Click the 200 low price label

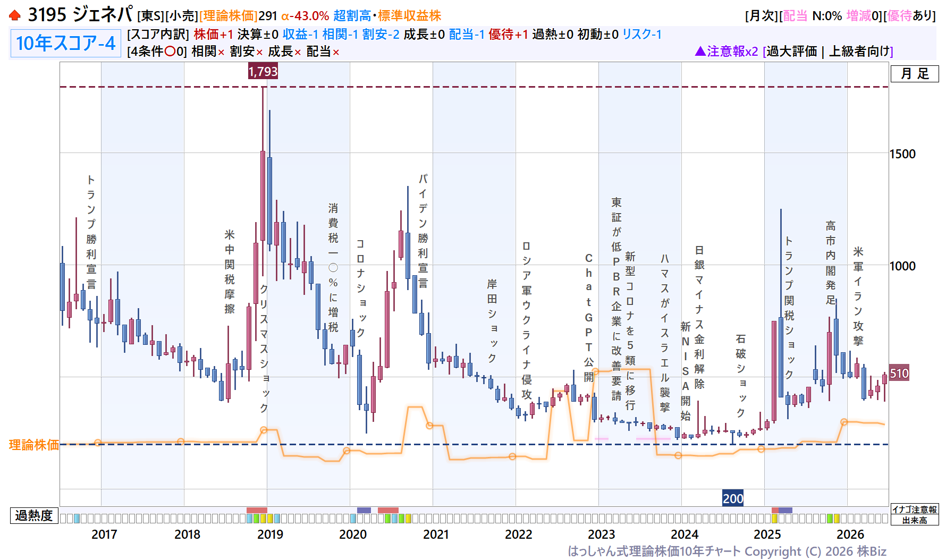(x=732, y=498)
